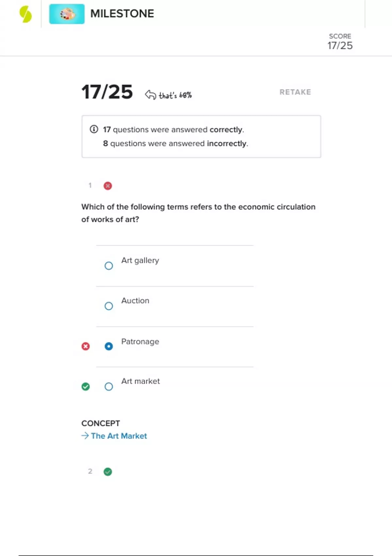Click the SCORE 17/25 indicator
The width and height of the screenshot is (392, 556).
pyautogui.click(x=340, y=42)
